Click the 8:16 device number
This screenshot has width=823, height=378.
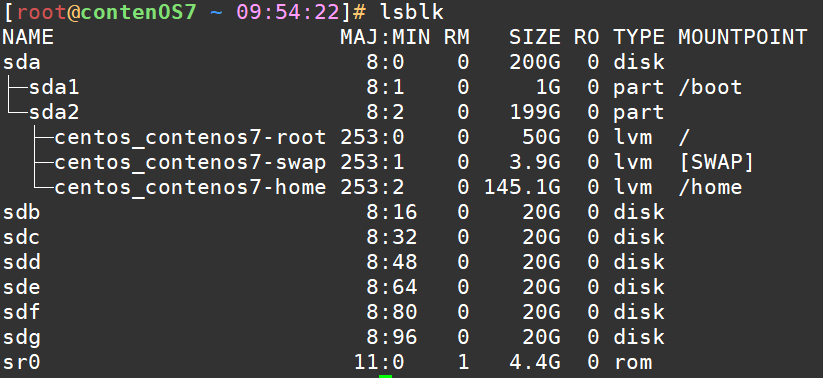pos(392,212)
